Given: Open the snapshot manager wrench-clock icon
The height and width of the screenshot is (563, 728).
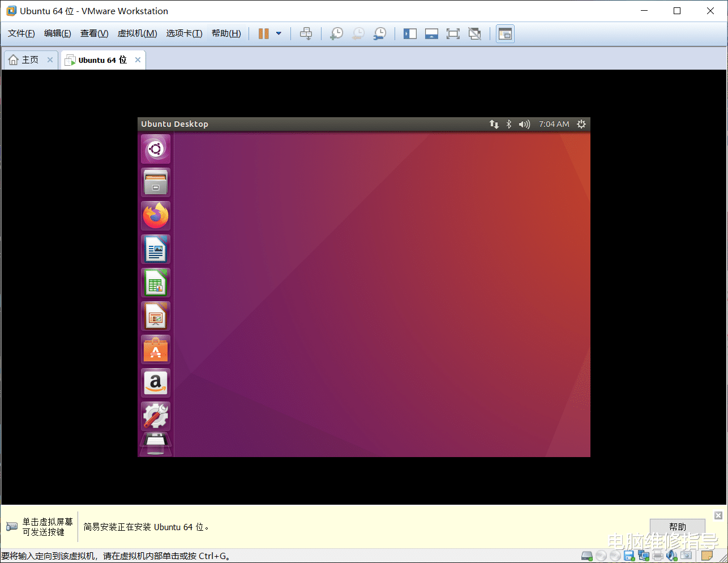Looking at the screenshot, I should click(x=380, y=33).
